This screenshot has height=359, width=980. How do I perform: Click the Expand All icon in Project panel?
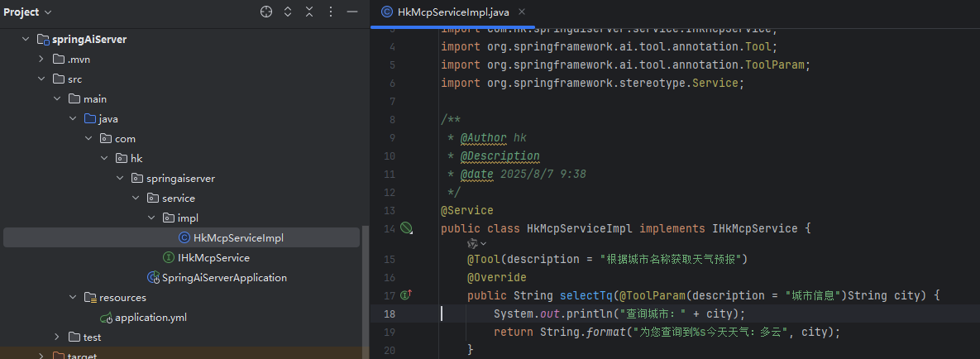(x=288, y=12)
